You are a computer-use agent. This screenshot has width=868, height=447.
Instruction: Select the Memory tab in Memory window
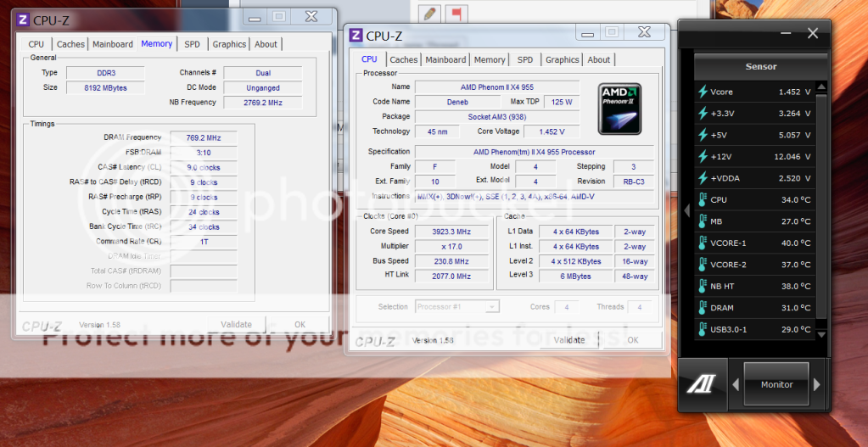click(x=157, y=44)
